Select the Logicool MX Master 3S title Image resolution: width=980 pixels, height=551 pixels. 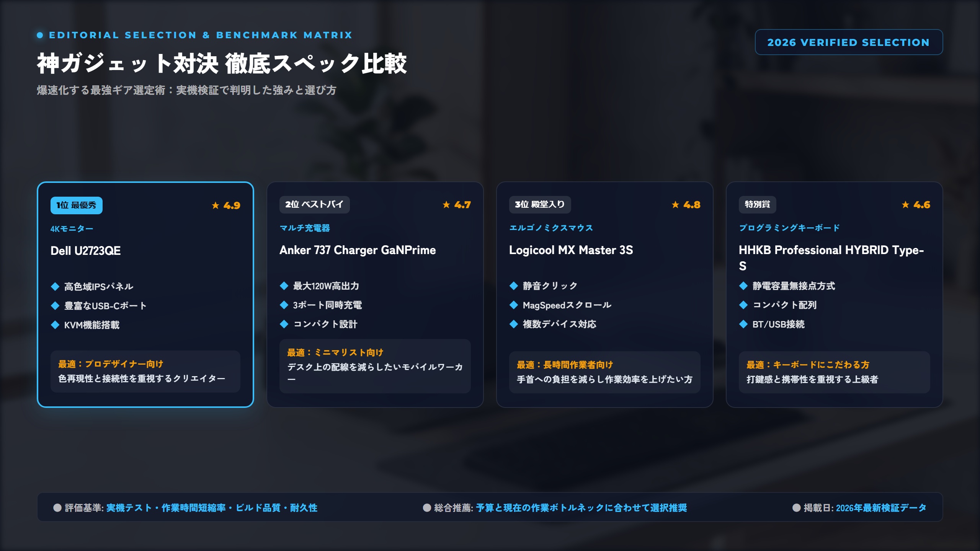[x=571, y=250]
